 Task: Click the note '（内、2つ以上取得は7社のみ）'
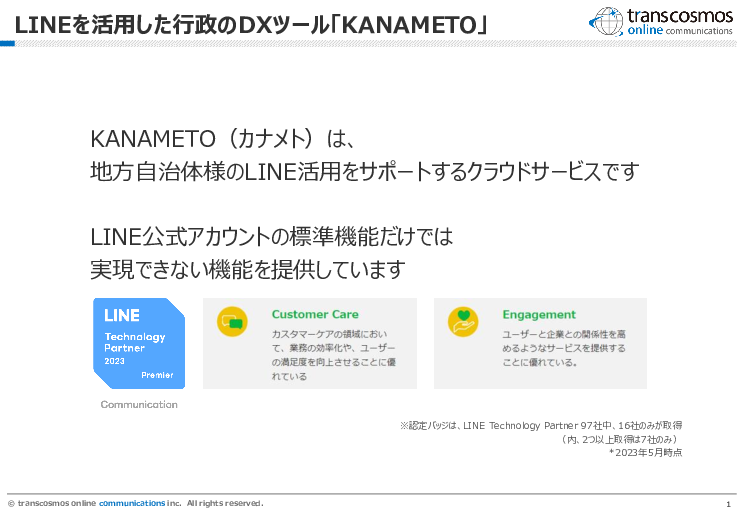click(x=620, y=439)
